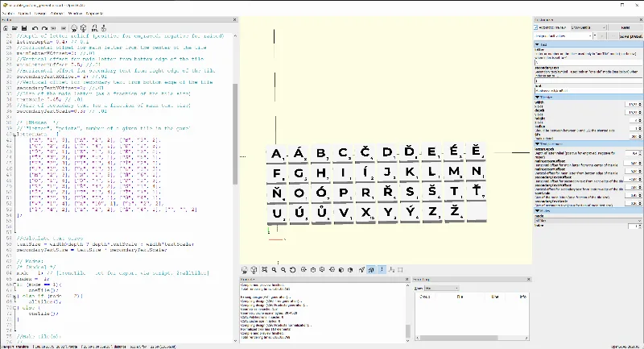Image resolution: width=644 pixels, height=349 pixels.
Task: Collapse the Text section in Customizer
Action: click(x=588, y=44)
